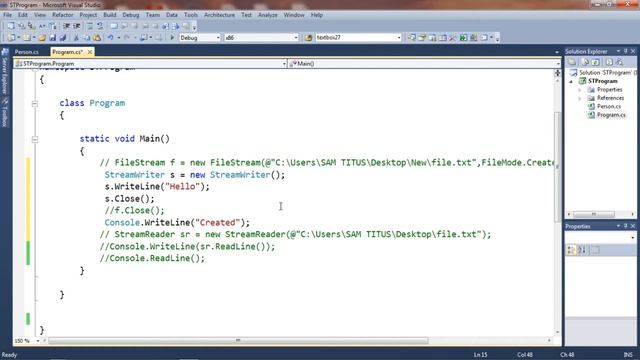Open the Toolbox side tab
640x360 pixels.
point(5,113)
